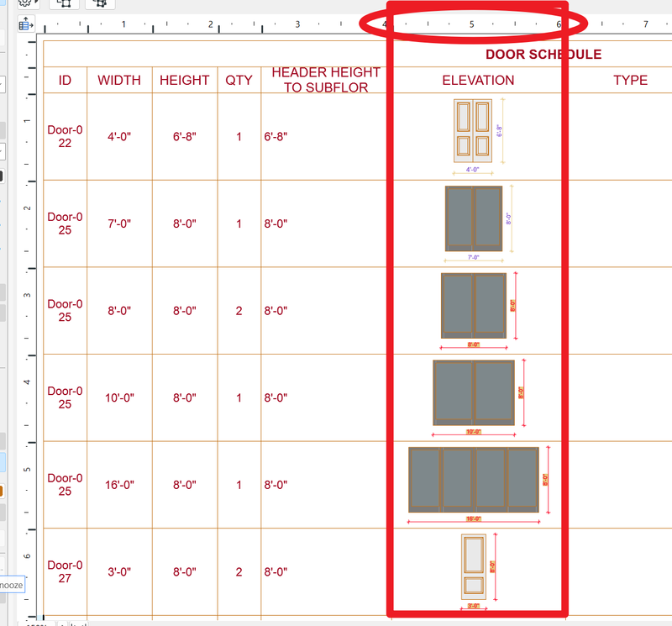Select the Door-0 22 ID cell
The image size is (672, 626).
(66, 136)
